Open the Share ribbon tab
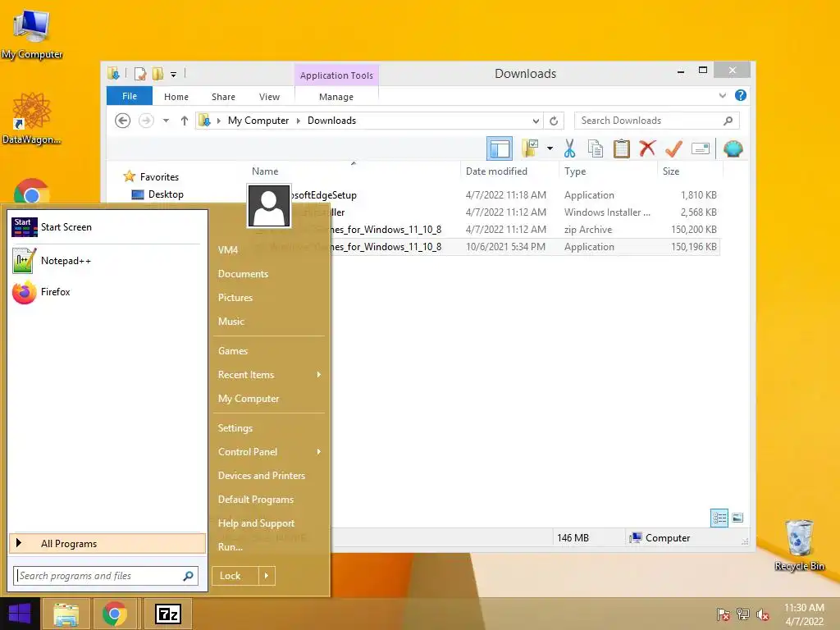840x630 pixels. [x=223, y=97]
